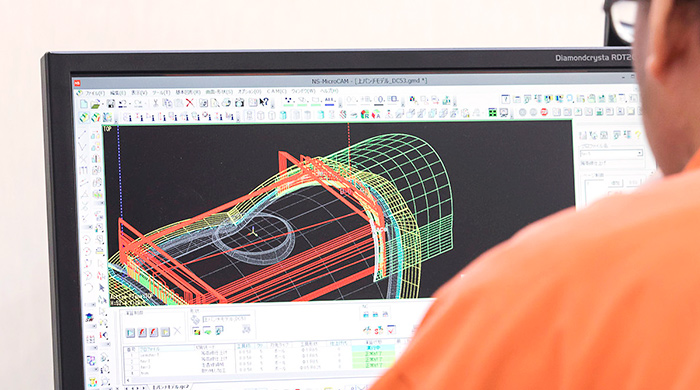Image resolution: width=700 pixels, height=390 pixels.
Task: Click the red X delete icon
Action: pos(190,103)
